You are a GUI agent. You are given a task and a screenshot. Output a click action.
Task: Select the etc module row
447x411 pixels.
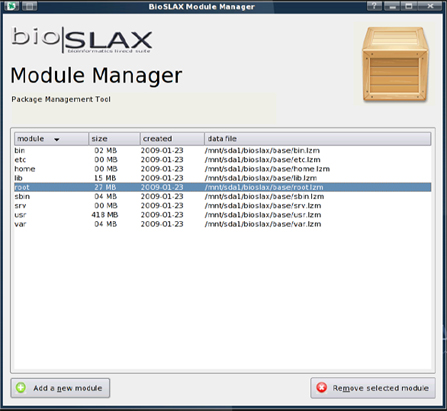pyautogui.click(x=222, y=160)
